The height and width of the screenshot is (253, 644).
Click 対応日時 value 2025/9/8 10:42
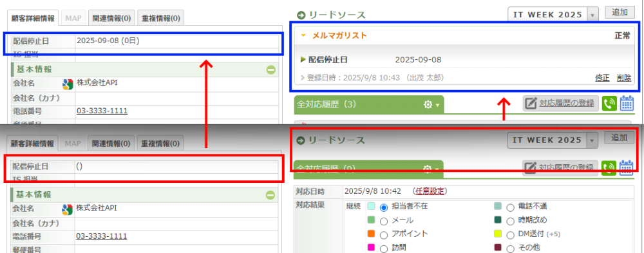pyautogui.click(x=372, y=191)
